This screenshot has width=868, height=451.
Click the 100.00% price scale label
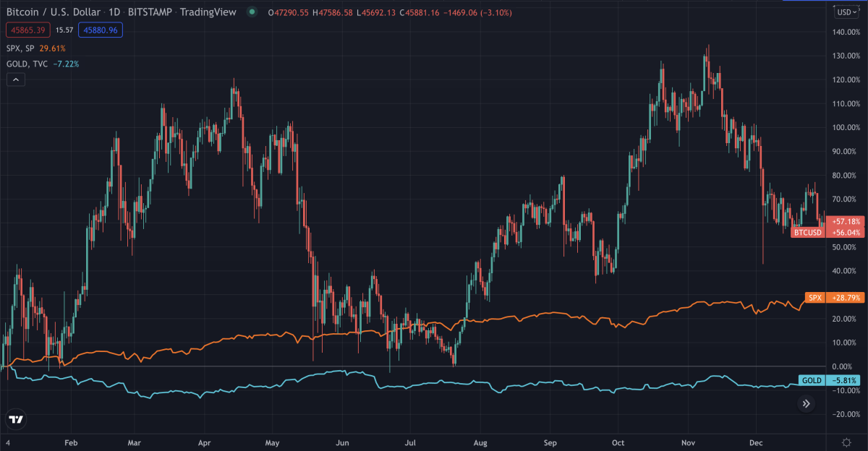click(846, 127)
